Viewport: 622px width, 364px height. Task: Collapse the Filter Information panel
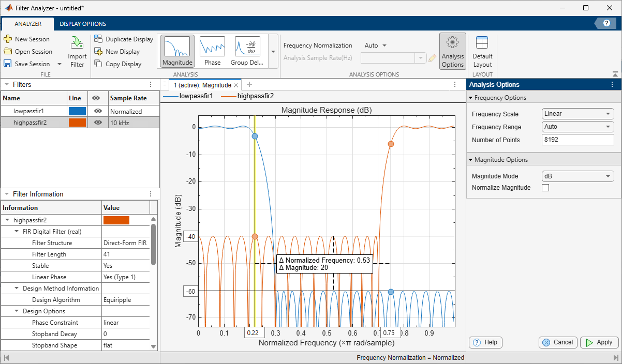[7, 194]
